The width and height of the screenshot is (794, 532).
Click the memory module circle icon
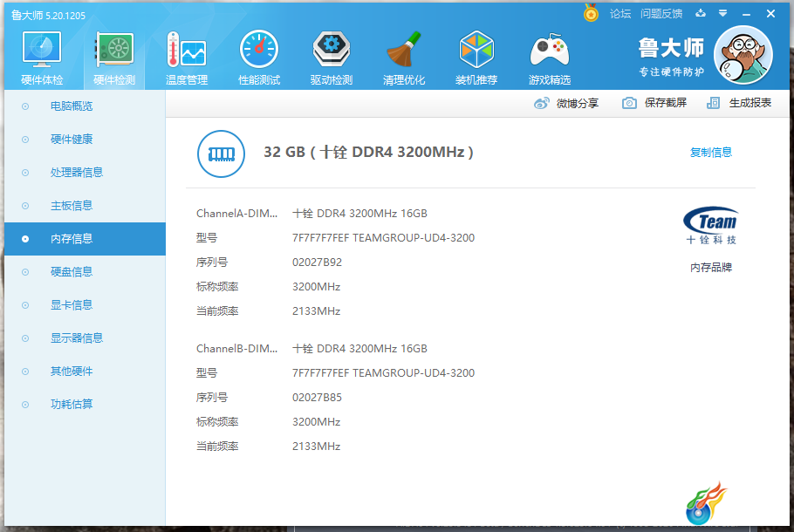coord(221,153)
